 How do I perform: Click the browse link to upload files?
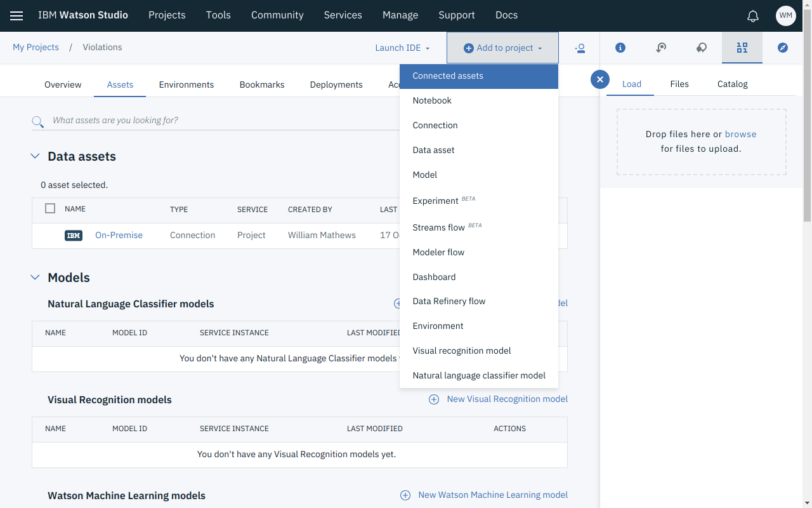point(740,134)
